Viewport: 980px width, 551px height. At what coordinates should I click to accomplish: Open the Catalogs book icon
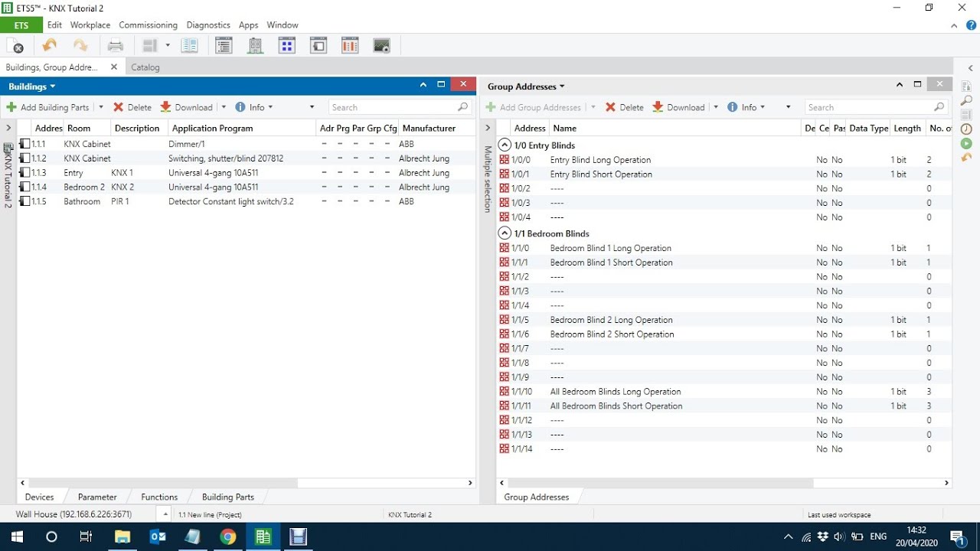coord(190,46)
